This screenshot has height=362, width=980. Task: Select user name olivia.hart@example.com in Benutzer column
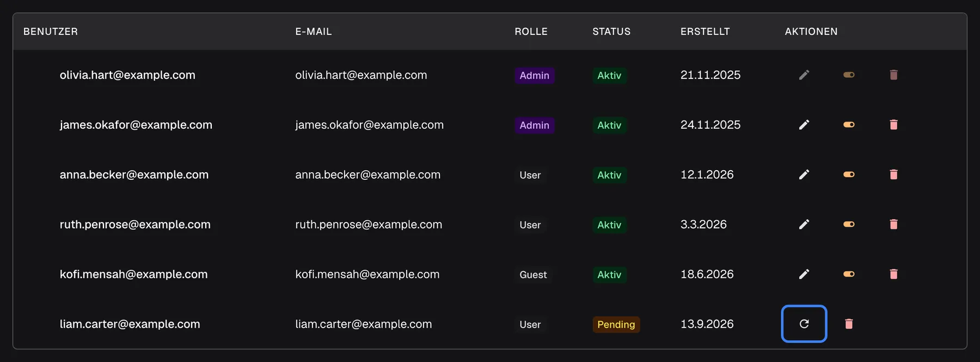(127, 75)
